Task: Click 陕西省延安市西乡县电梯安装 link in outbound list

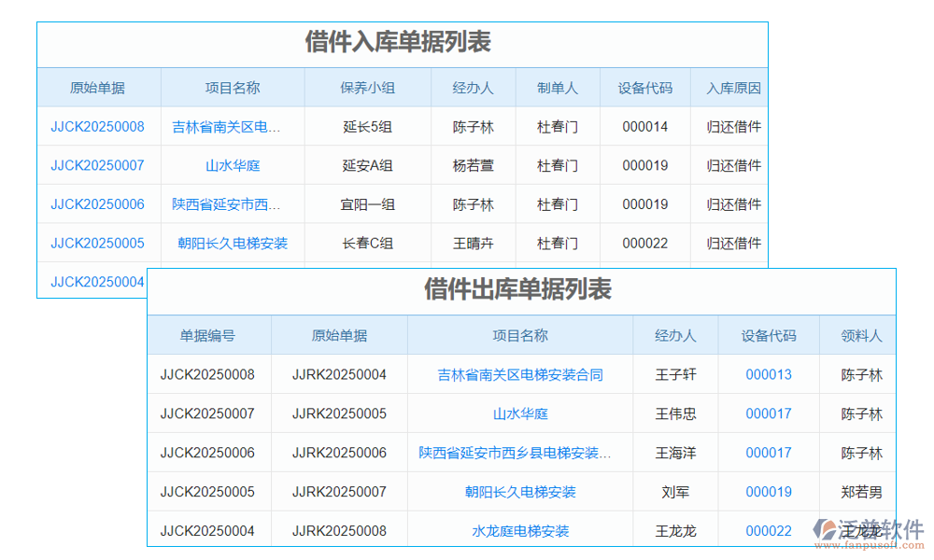Action: click(x=515, y=454)
